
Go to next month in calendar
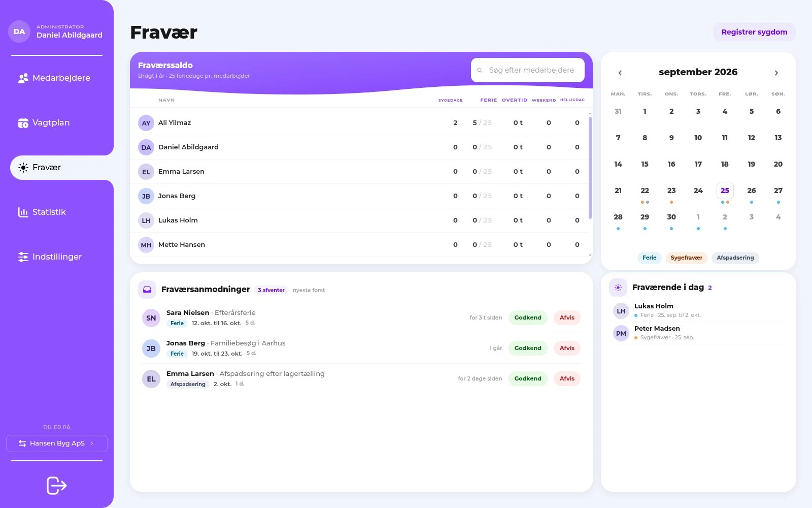point(776,73)
